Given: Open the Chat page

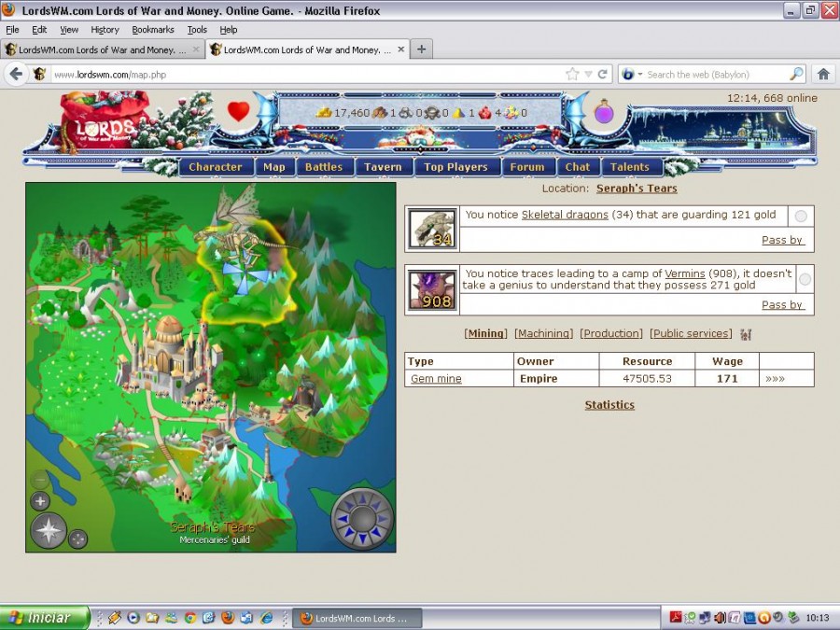Looking at the screenshot, I should [x=578, y=167].
